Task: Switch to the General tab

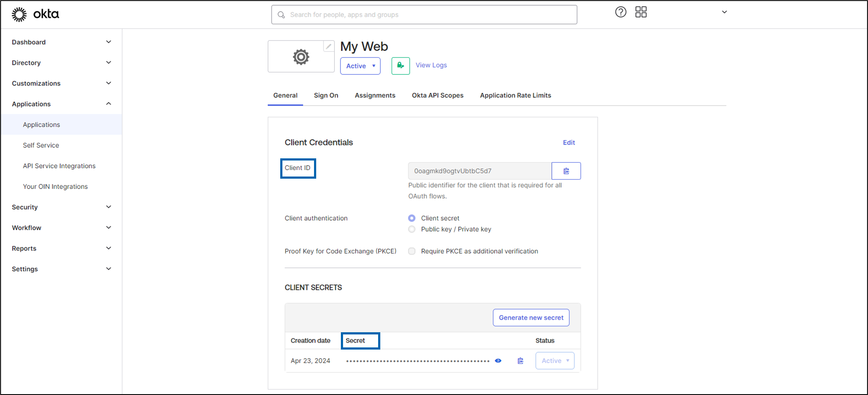Action: [285, 96]
